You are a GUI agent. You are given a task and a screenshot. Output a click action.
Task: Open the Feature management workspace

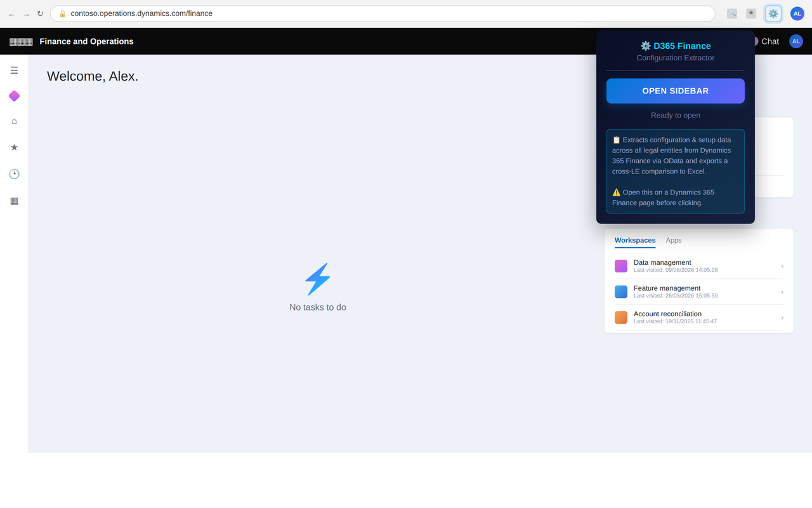pyautogui.click(x=699, y=291)
